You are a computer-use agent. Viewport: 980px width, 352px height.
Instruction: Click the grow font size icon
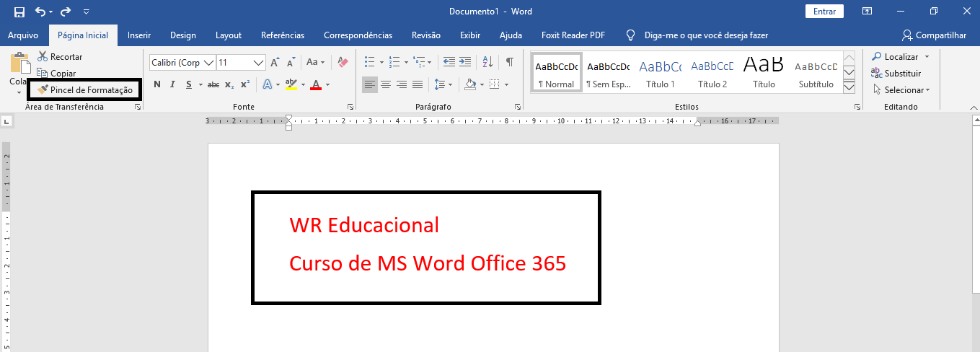tap(275, 63)
